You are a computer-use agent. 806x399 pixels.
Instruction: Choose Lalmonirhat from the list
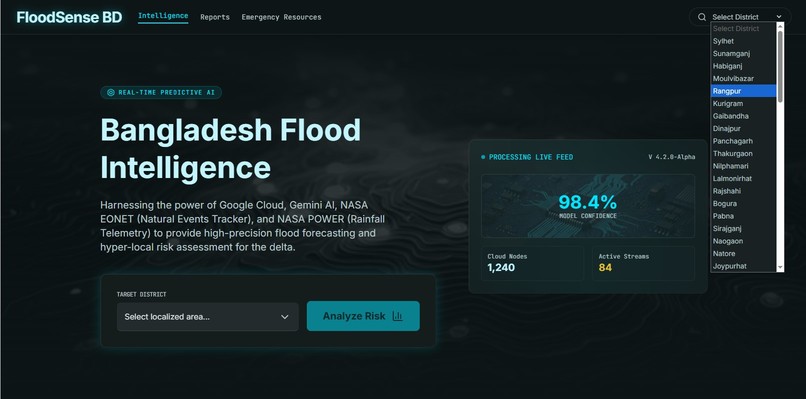click(743, 178)
